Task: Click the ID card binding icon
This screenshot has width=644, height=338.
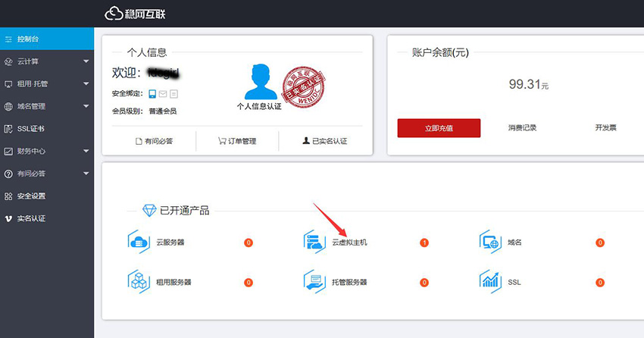Action: click(174, 94)
